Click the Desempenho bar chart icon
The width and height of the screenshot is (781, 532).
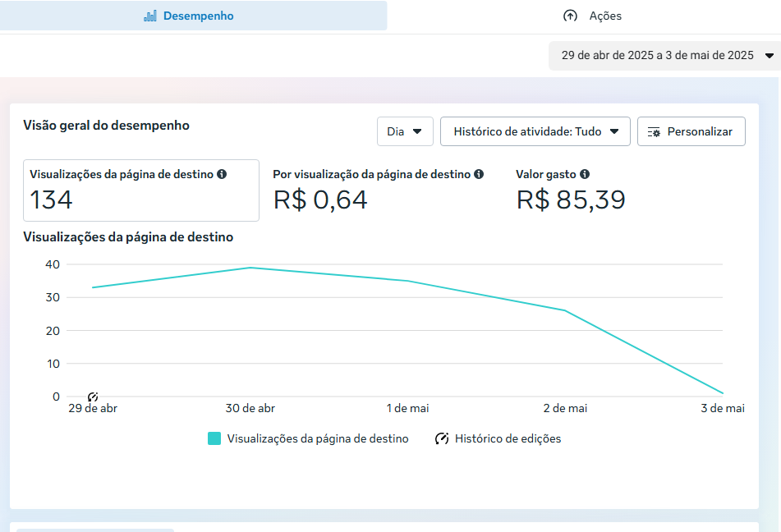[150, 16]
